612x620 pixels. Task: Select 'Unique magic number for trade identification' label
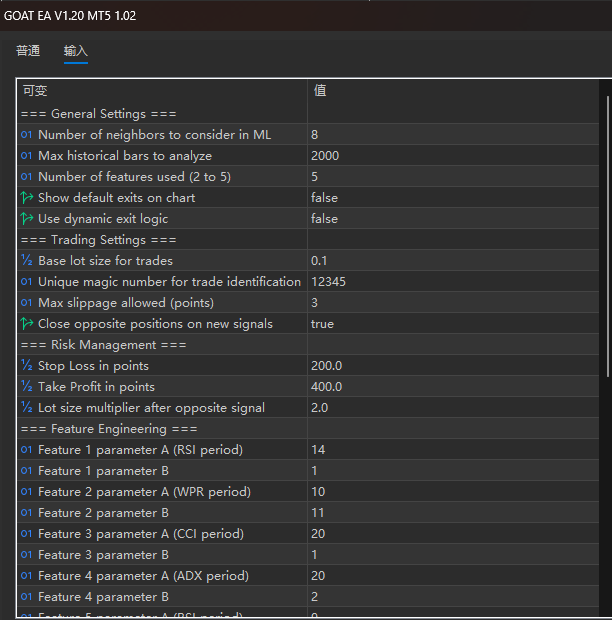[169, 282]
